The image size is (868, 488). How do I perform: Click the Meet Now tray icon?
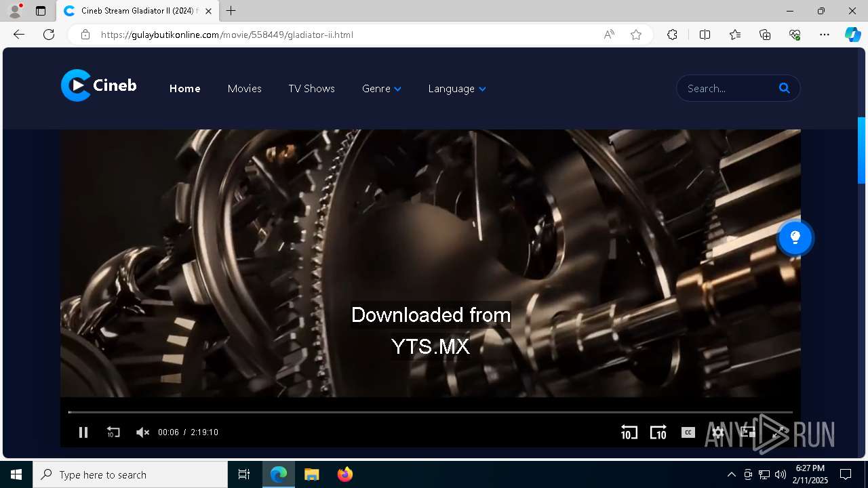(x=748, y=474)
